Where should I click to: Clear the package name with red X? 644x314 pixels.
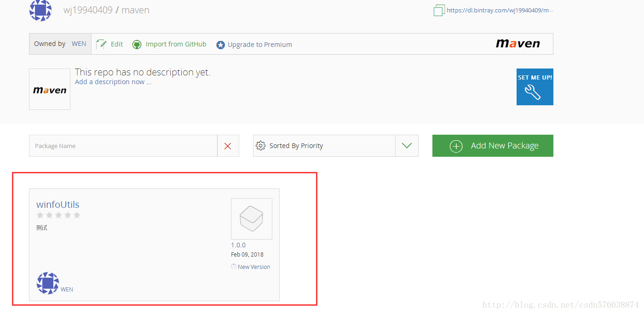228,146
